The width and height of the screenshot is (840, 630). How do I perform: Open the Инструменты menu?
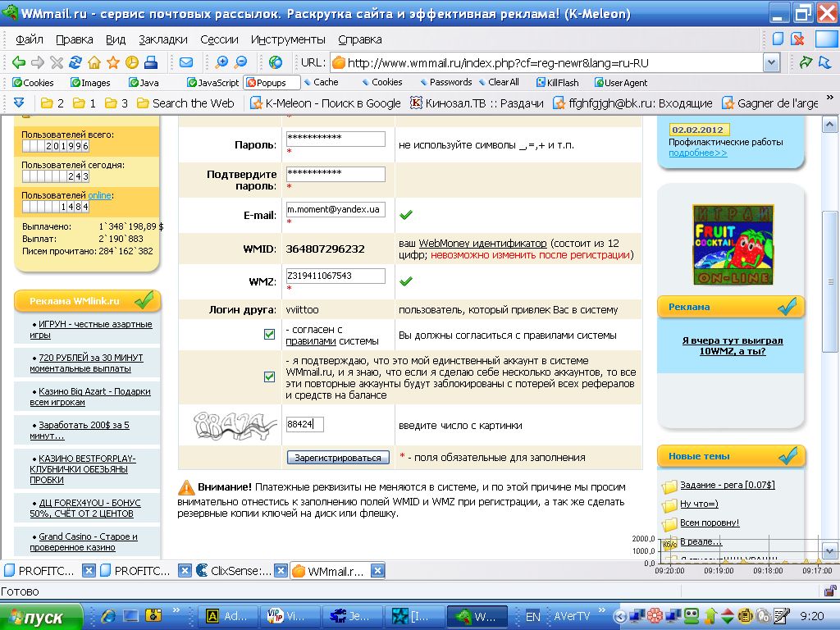288,39
